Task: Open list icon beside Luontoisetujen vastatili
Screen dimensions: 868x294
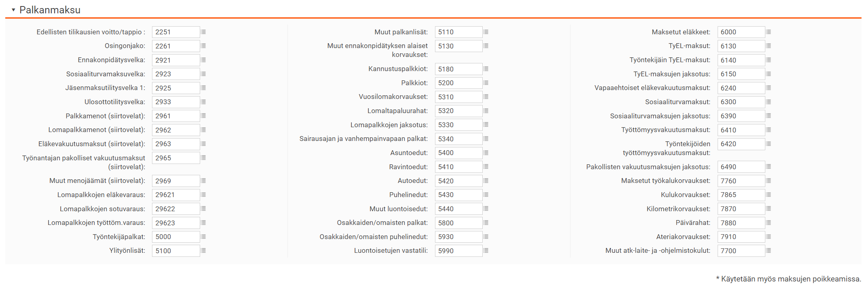Action: (486, 251)
